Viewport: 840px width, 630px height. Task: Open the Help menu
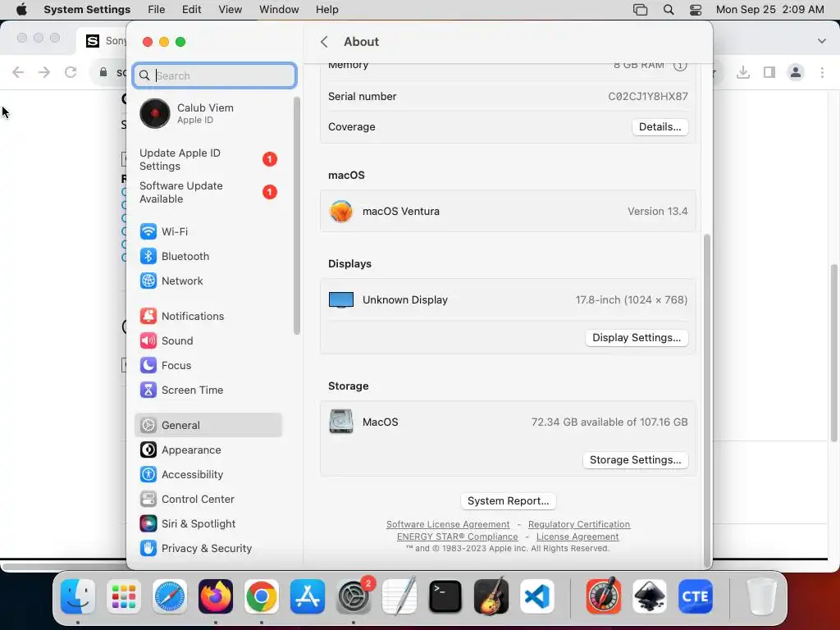[x=326, y=10]
